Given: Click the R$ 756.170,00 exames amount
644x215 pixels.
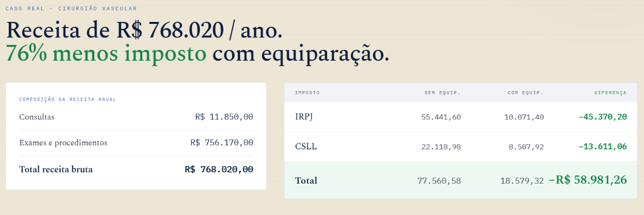Looking at the screenshot, I should click(x=222, y=143).
